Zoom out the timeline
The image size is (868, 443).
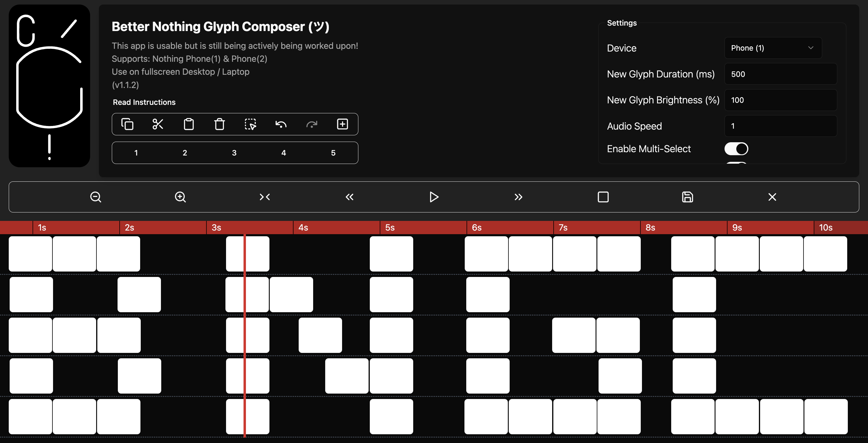[96, 197]
